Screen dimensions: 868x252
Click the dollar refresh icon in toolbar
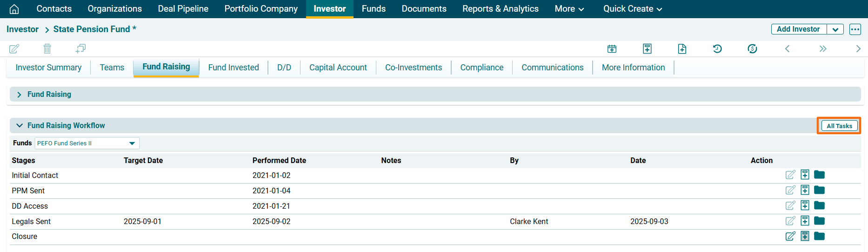[x=752, y=48]
